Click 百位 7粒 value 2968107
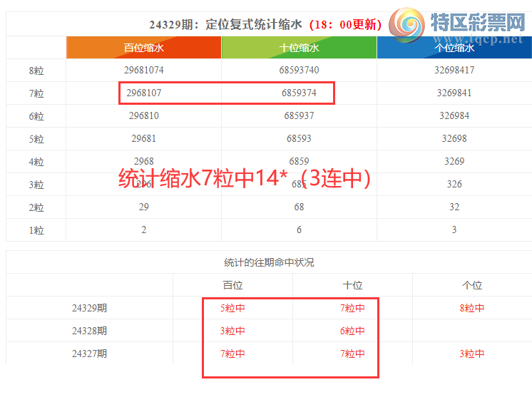The height and width of the screenshot is (402, 532). [x=143, y=93]
